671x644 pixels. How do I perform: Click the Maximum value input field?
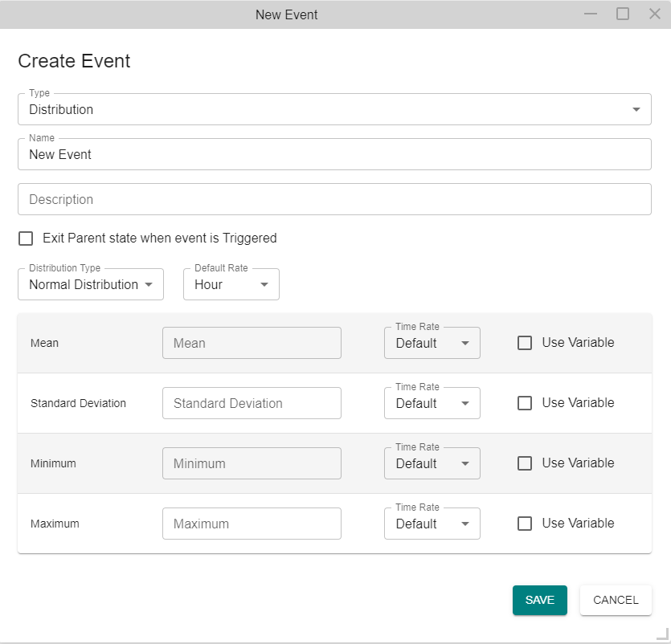(x=252, y=524)
